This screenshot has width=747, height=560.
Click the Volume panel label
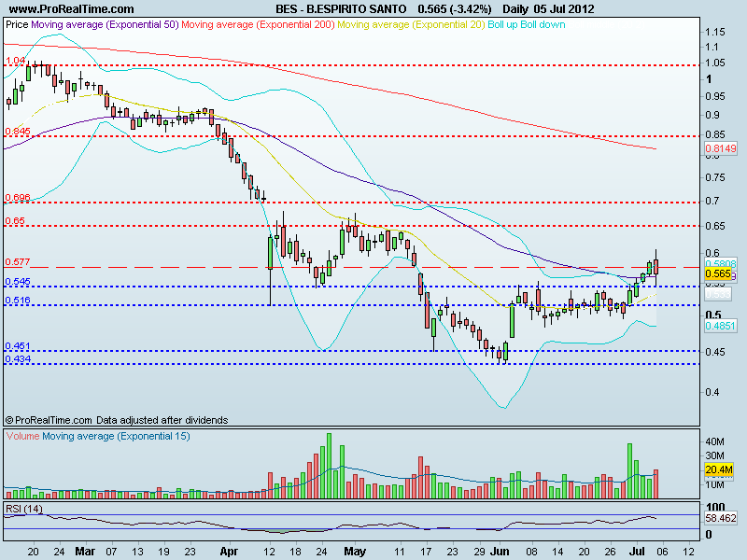click(x=22, y=436)
